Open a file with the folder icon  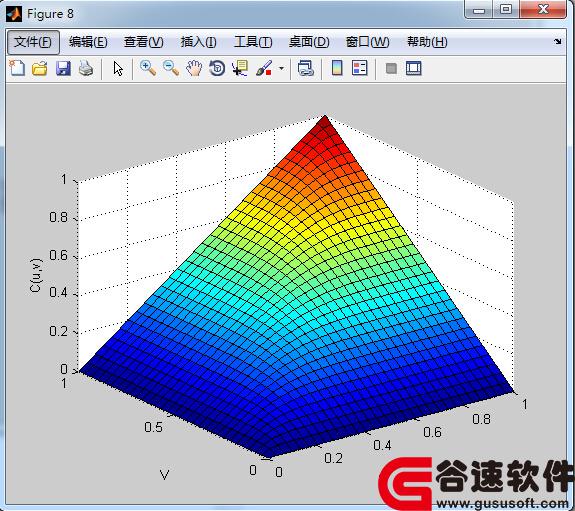pos(40,68)
